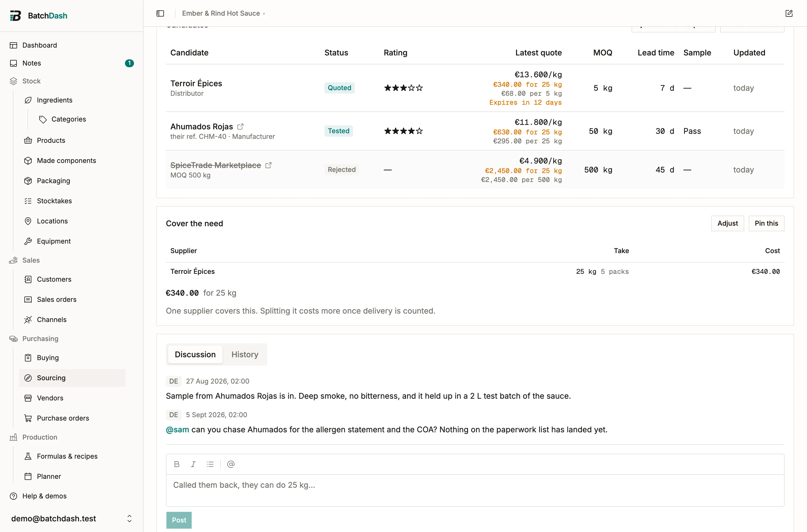The width and height of the screenshot is (807, 532).
Task: Click the '27 Aug 2026, 02:00' comment timestamp
Action: point(218,381)
